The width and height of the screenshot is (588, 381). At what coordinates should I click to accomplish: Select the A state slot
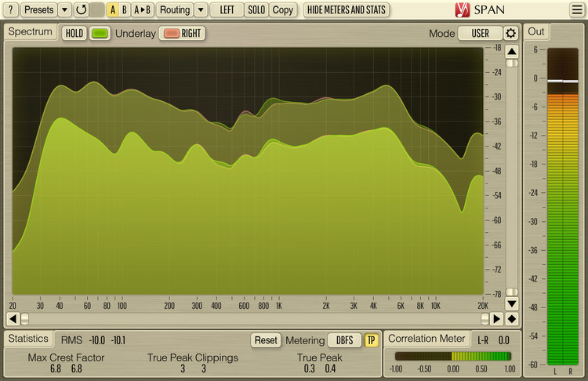click(113, 10)
